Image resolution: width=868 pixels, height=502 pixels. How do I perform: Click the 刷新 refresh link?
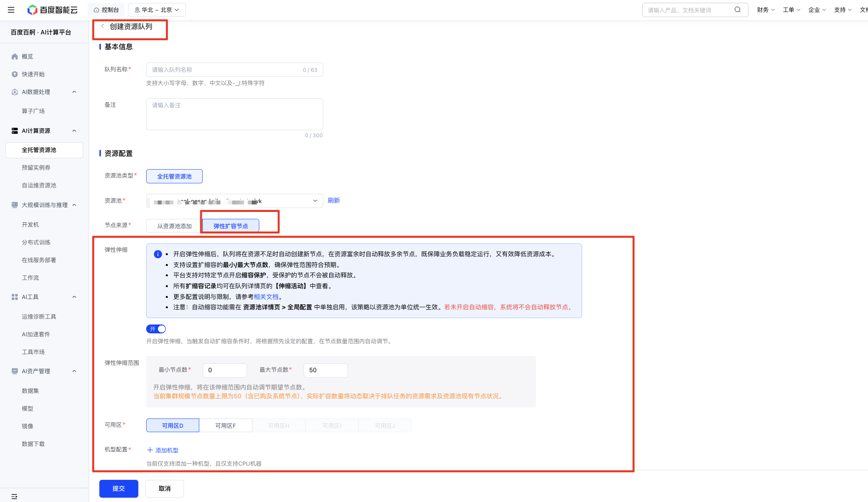[x=334, y=201]
